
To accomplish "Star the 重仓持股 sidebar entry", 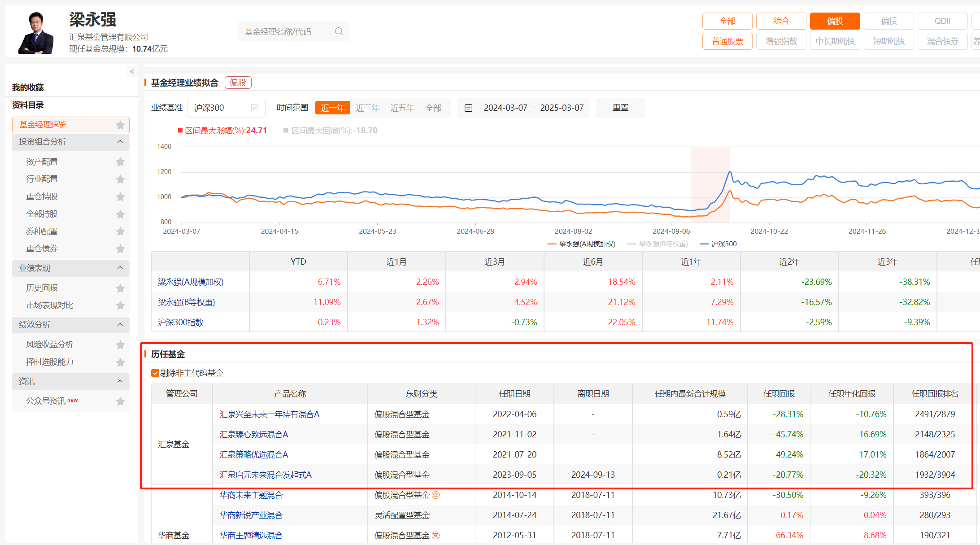I will tap(120, 196).
